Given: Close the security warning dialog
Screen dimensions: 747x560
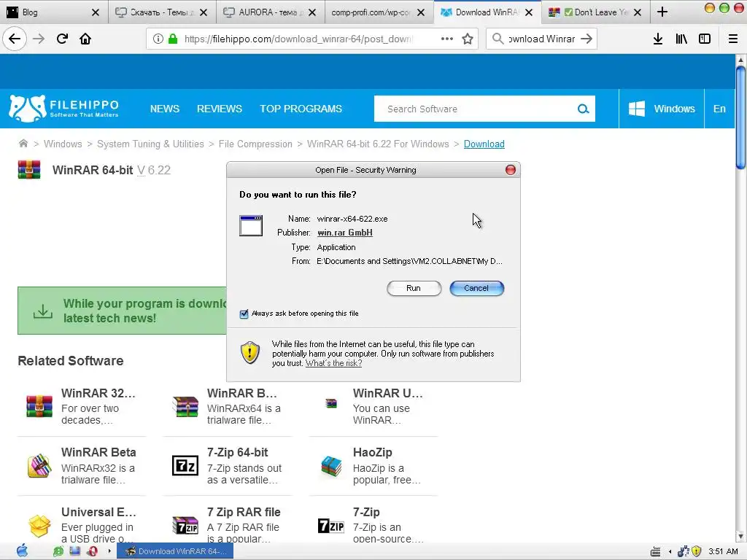Looking at the screenshot, I should tap(510, 170).
